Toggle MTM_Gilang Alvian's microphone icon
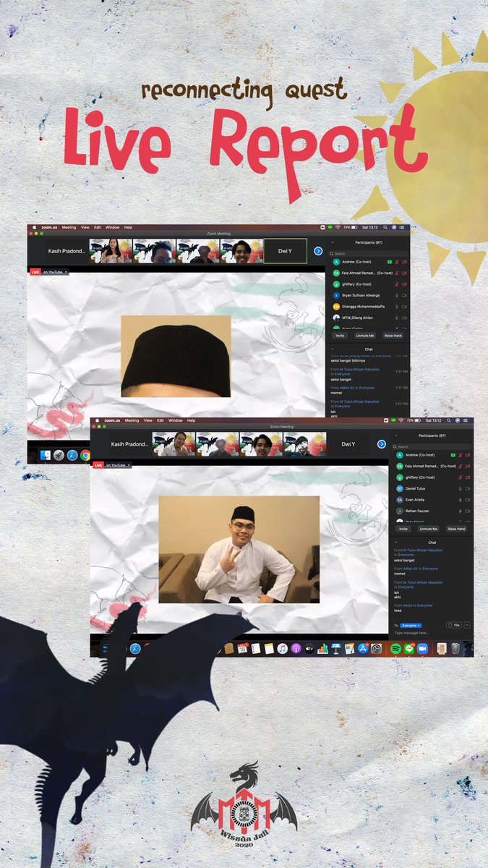Screen dimensions: 488x868 pyautogui.click(x=397, y=318)
